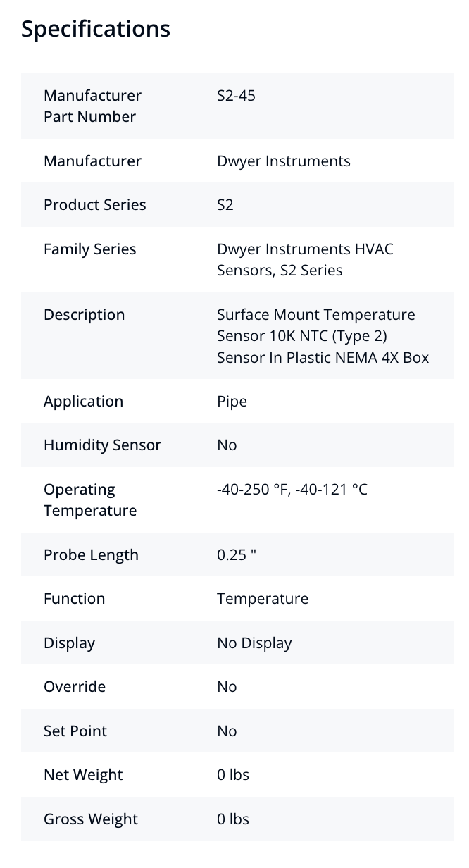Click the S2-45 part number value

236,95
